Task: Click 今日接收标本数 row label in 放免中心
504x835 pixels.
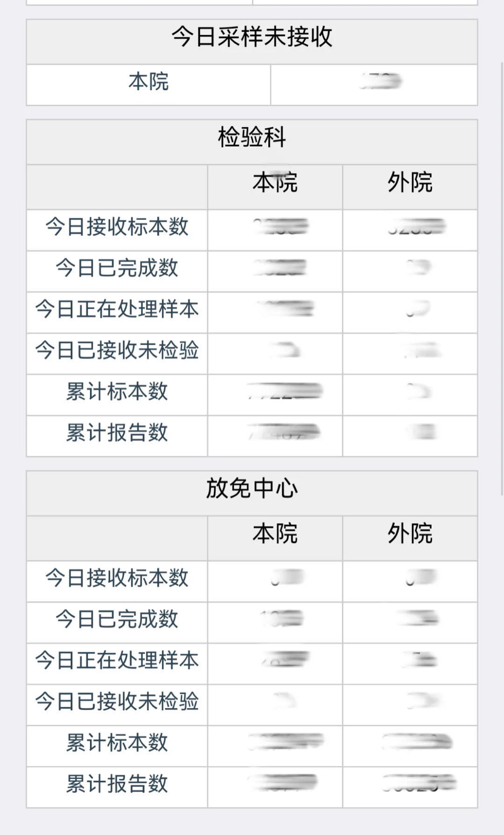Action: coord(117,578)
